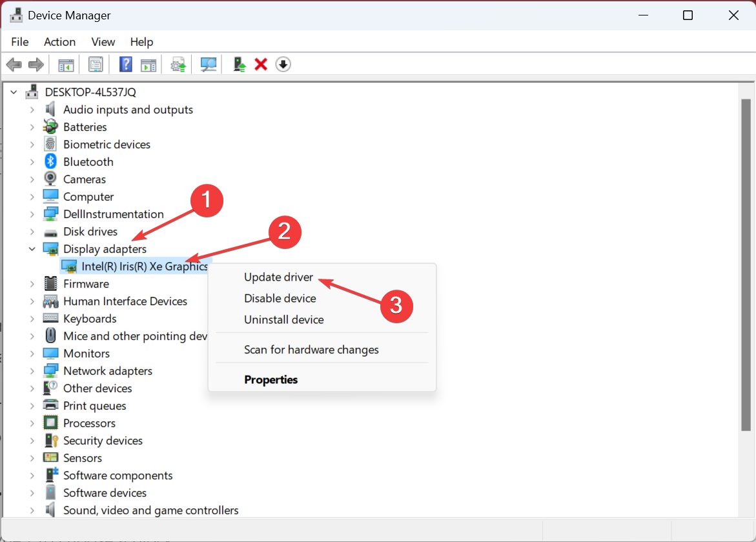Click the Enable device toolbar icon
Viewport: 756px width, 542px height.
coord(239,65)
